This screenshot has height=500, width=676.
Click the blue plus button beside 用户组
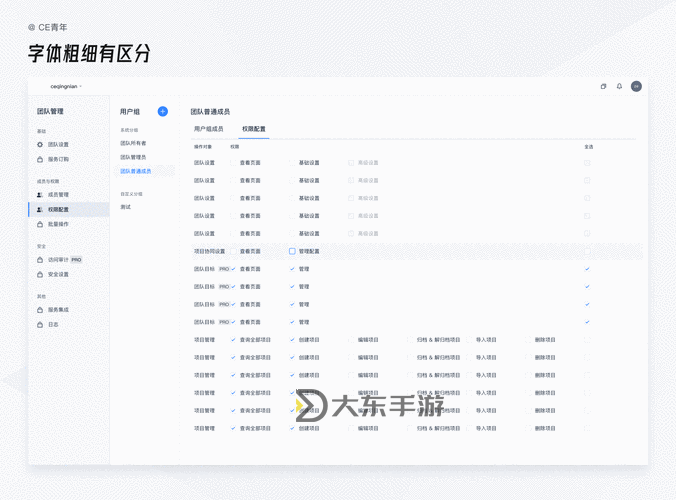coord(163,112)
